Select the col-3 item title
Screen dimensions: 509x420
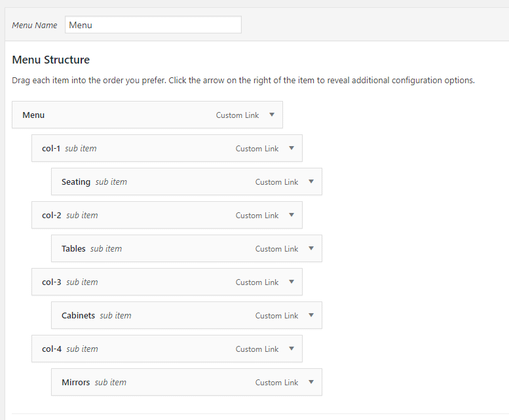point(51,282)
